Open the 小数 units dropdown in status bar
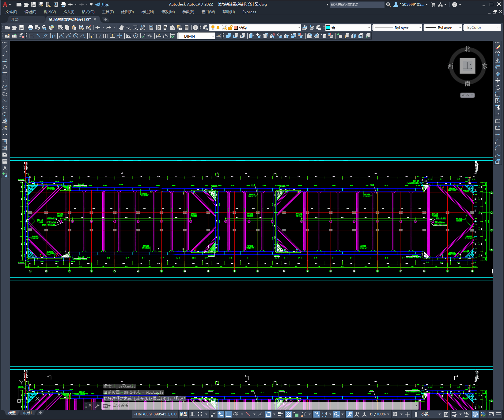The width and height of the screenshot is (504, 420). pyautogui.click(x=431, y=414)
